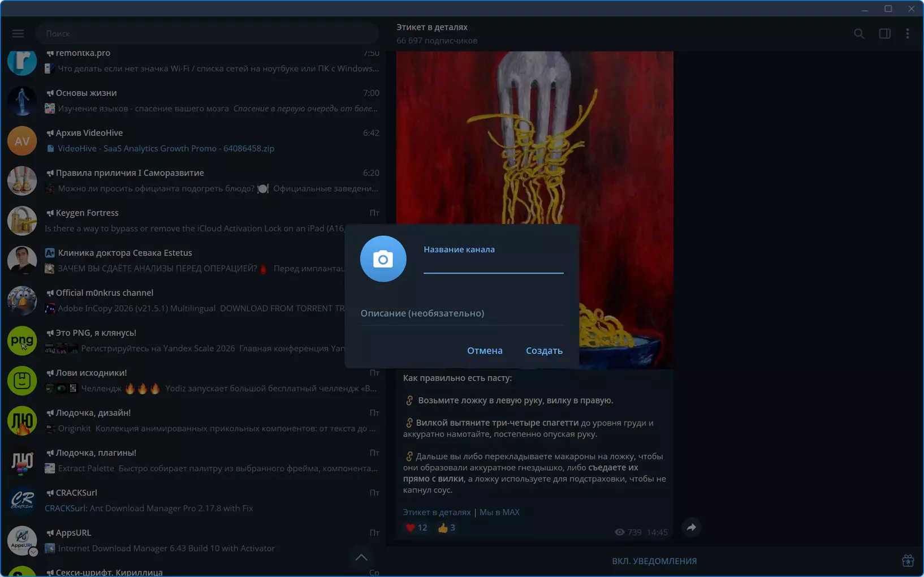Click the Людочка, плагины! avatar

point(22,460)
